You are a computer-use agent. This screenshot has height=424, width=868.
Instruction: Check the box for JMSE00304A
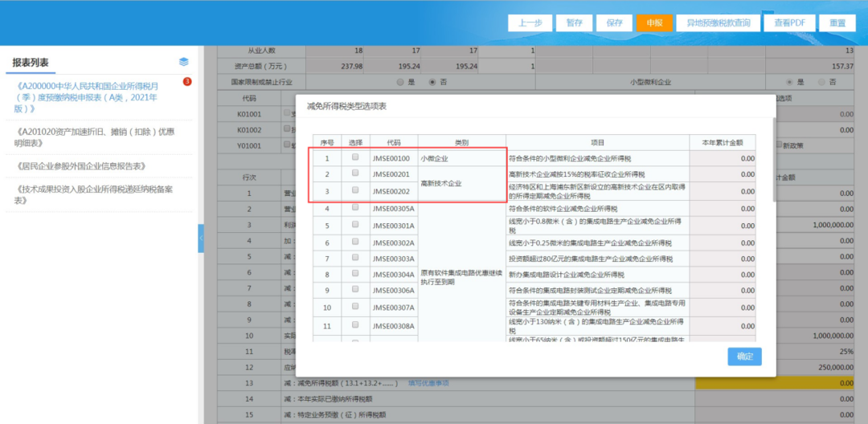(355, 274)
